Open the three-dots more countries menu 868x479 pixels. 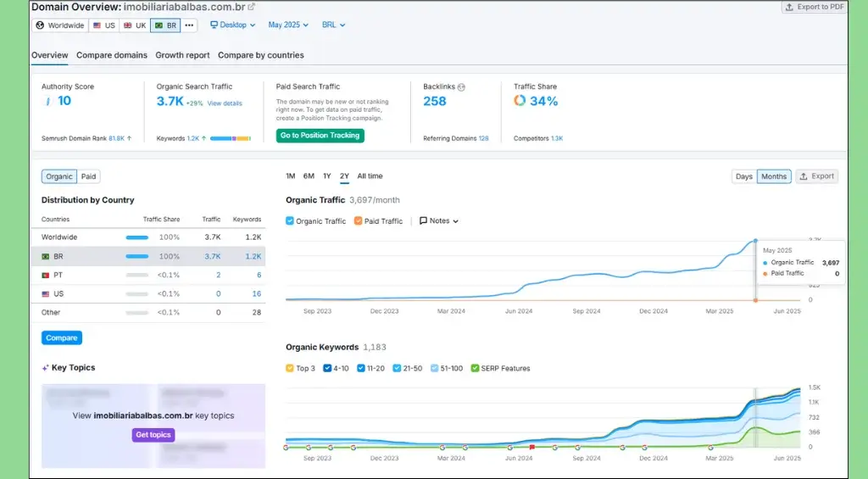click(x=189, y=25)
